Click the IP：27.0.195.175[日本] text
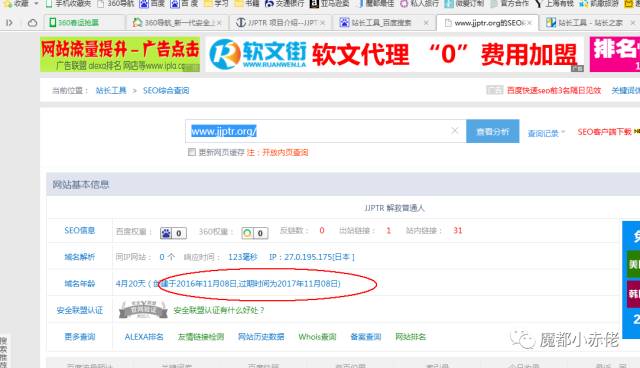This screenshot has width=640, height=368. [312, 257]
